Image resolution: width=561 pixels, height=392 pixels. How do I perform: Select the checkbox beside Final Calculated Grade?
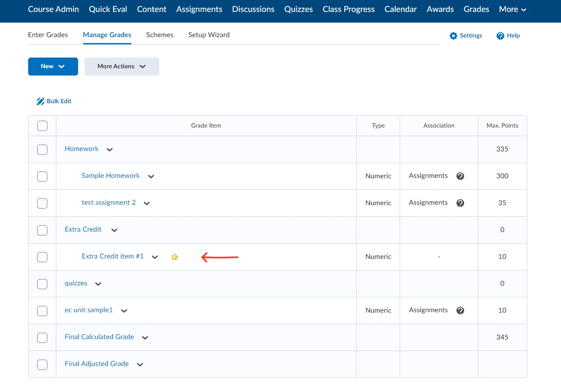(x=42, y=337)
